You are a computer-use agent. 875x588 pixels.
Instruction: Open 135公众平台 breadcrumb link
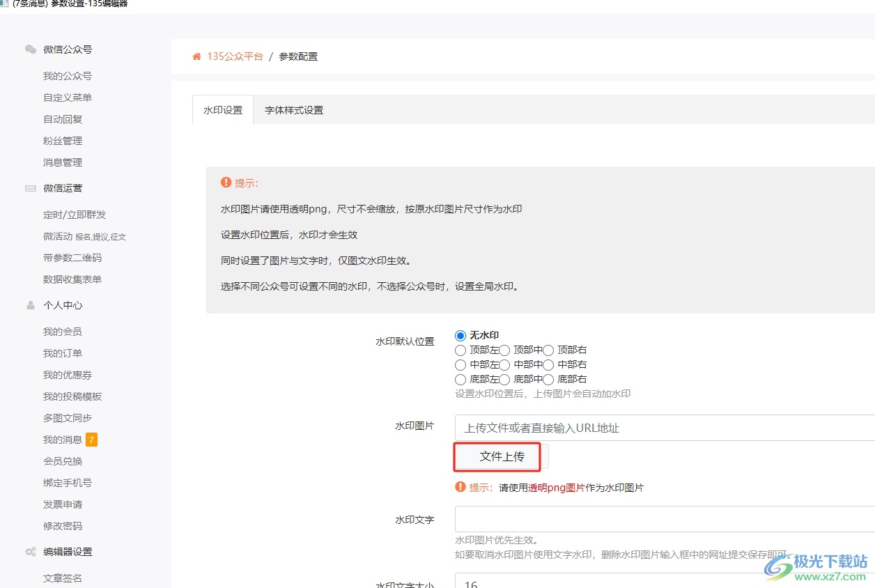tap(235, 56)
